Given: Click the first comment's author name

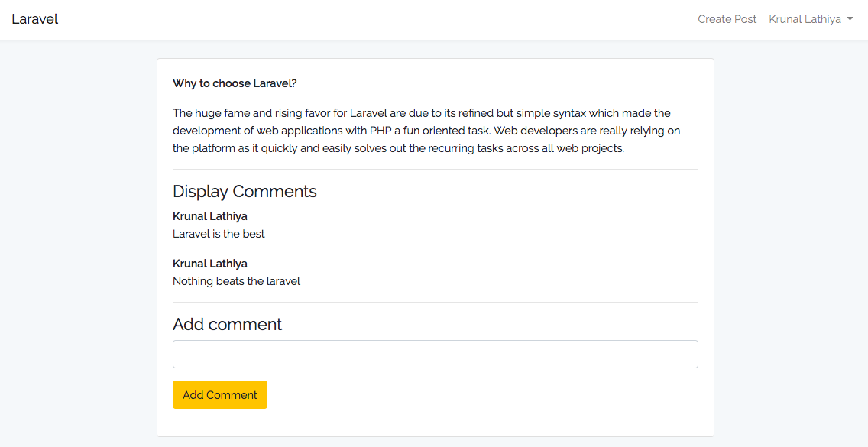Looking at the screenshot, I should [210, 216].
